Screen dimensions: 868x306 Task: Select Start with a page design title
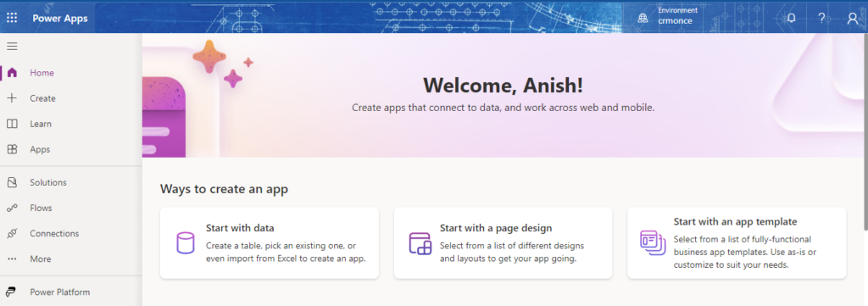coord(495,227)
